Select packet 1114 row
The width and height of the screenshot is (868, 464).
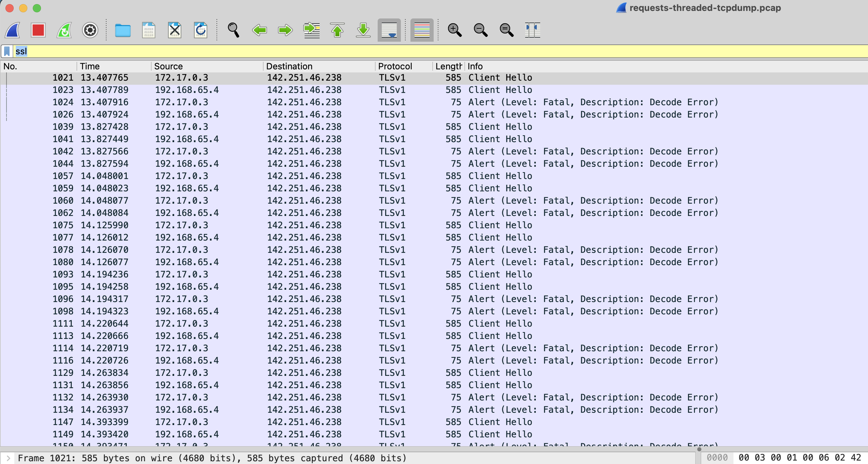tap(434, 348)
